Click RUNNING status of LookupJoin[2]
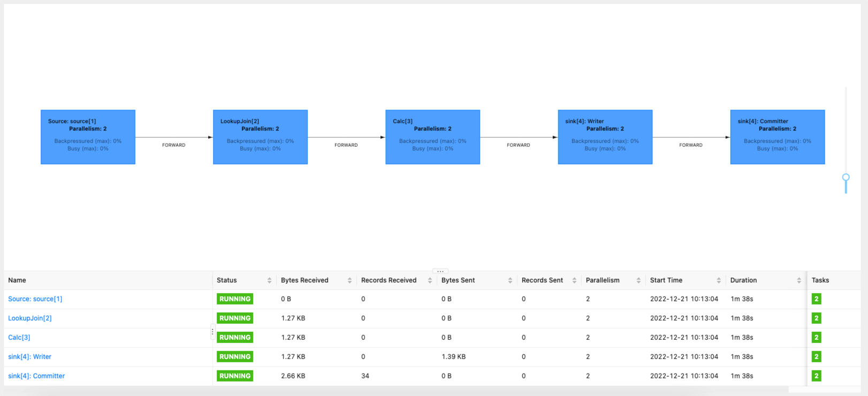Image resolution: width=868 pixels, height=396 pixels. click(x=235, y=318)
